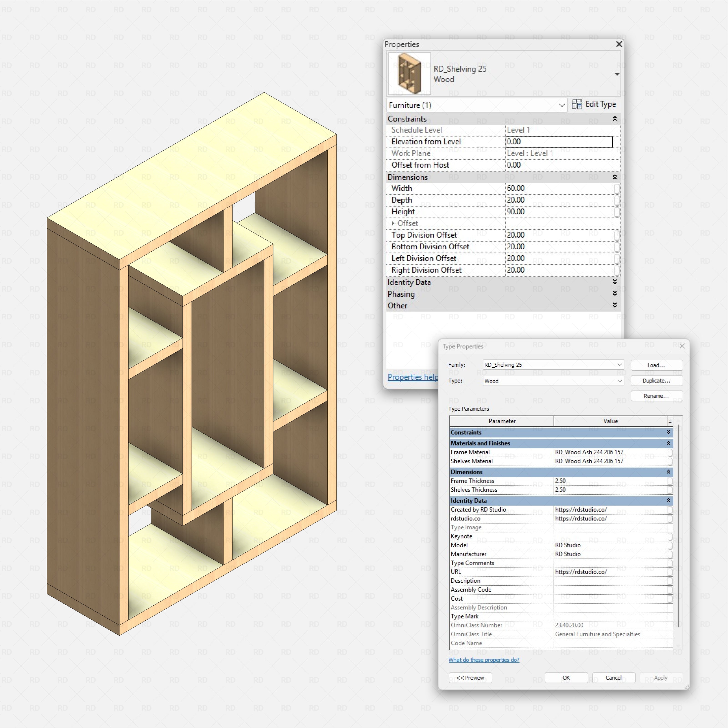The height and width of the screenshot is (728, 728).
Task: Collapse Dimensions group in Type Parameters
Action: 668,472
